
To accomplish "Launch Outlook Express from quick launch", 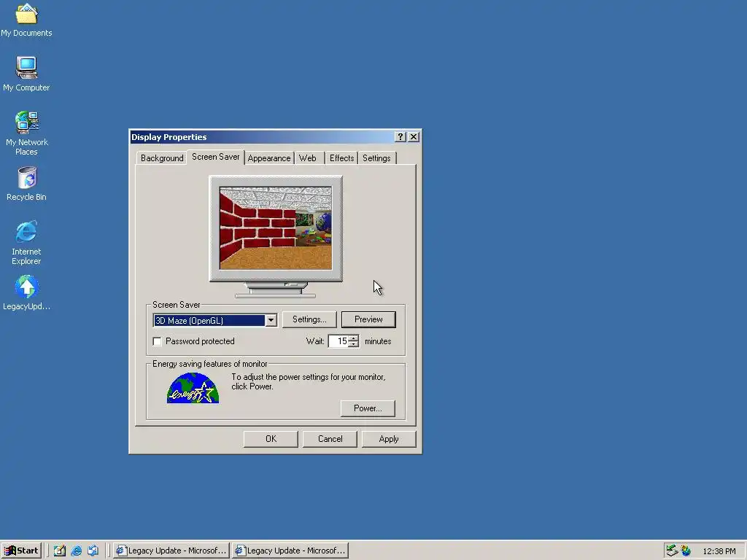I will [93, 551].
